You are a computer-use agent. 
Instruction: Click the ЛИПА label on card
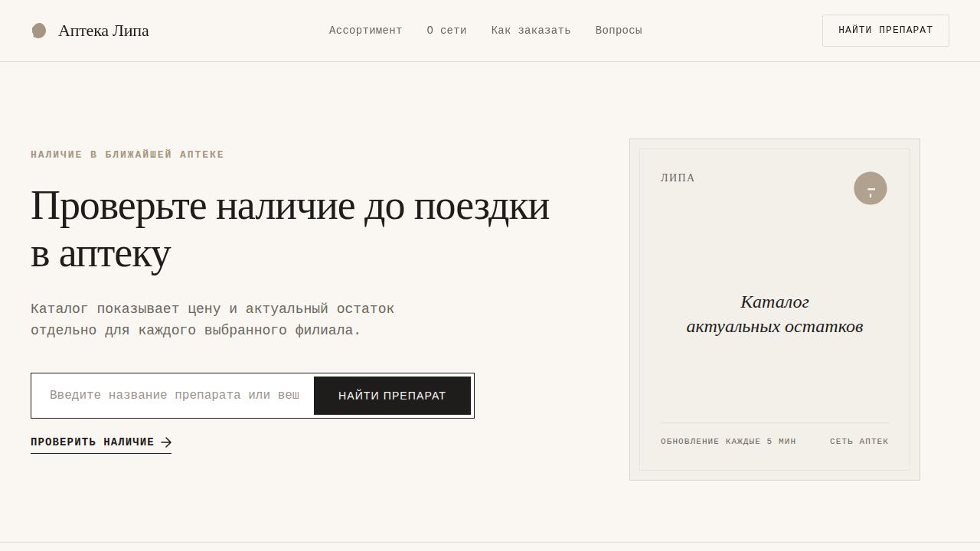tap(678, 178)
